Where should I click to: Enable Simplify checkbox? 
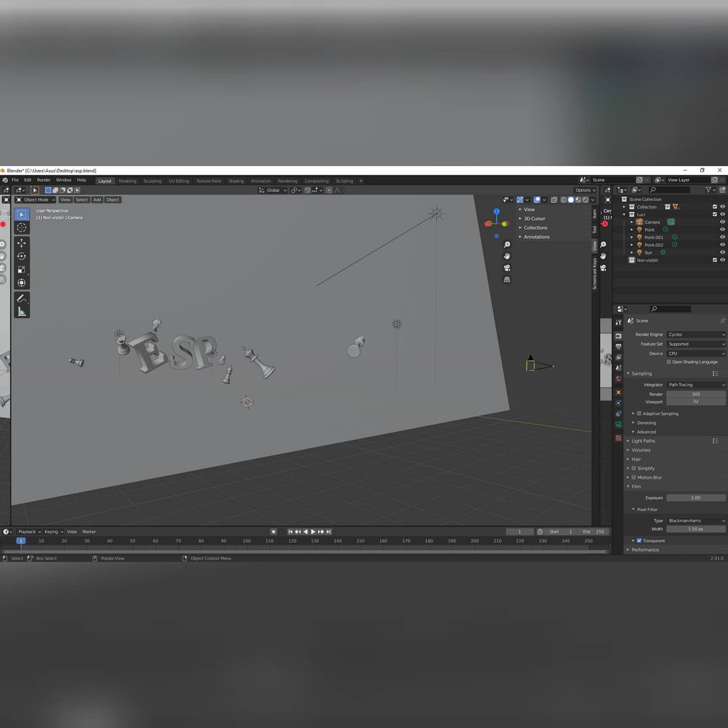point(634,468)
